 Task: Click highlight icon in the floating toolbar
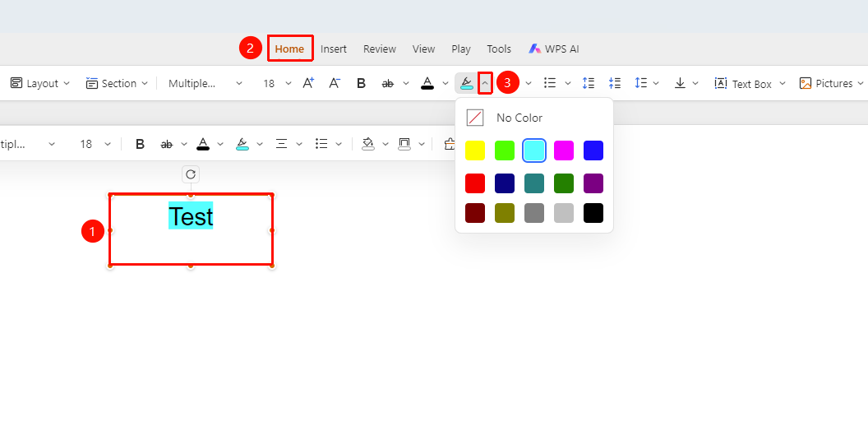242,144
